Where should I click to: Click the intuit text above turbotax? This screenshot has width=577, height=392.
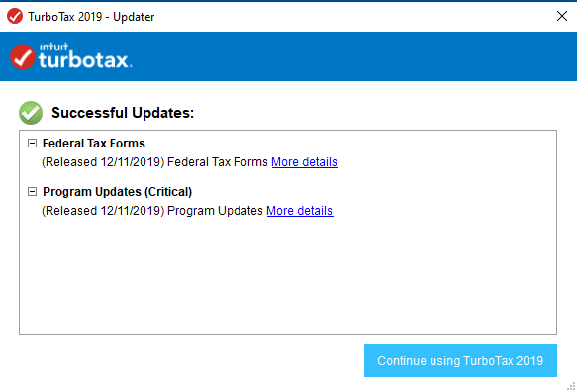coord(53,47)
